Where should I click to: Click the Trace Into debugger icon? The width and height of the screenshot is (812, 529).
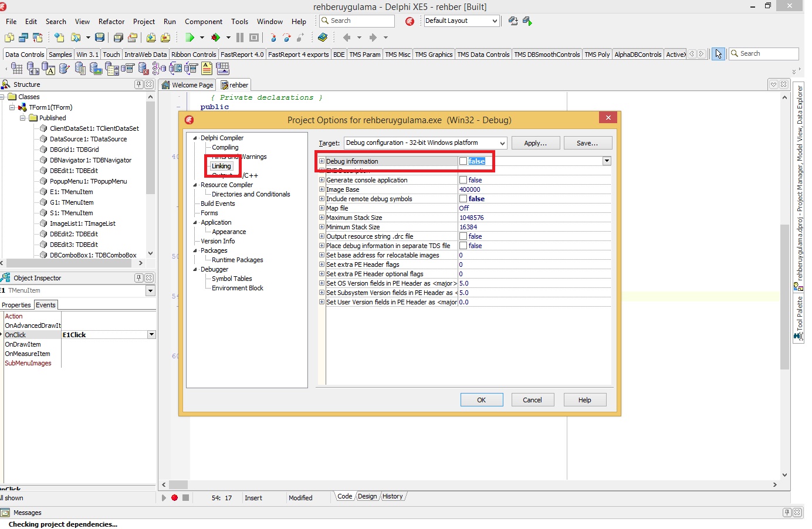pyautogui.click(x=273, y=38)
